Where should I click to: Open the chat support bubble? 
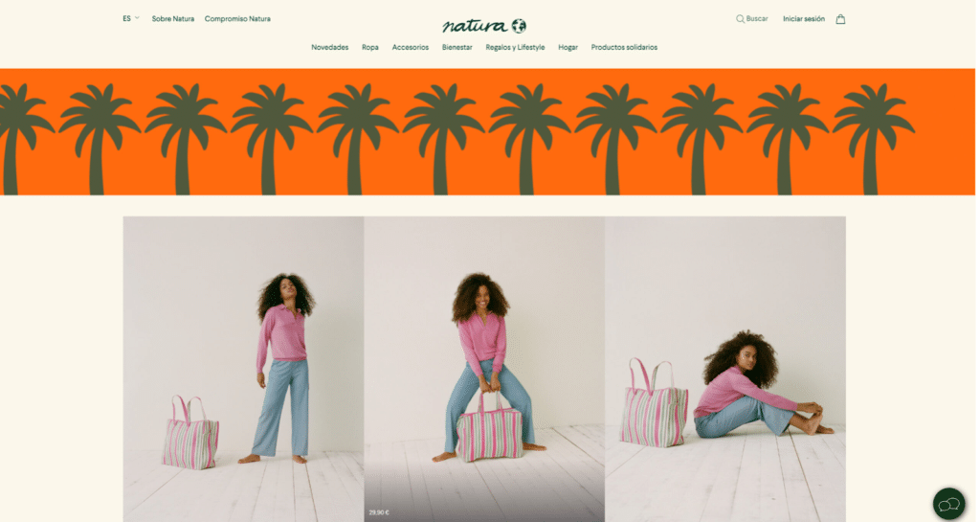948,504
